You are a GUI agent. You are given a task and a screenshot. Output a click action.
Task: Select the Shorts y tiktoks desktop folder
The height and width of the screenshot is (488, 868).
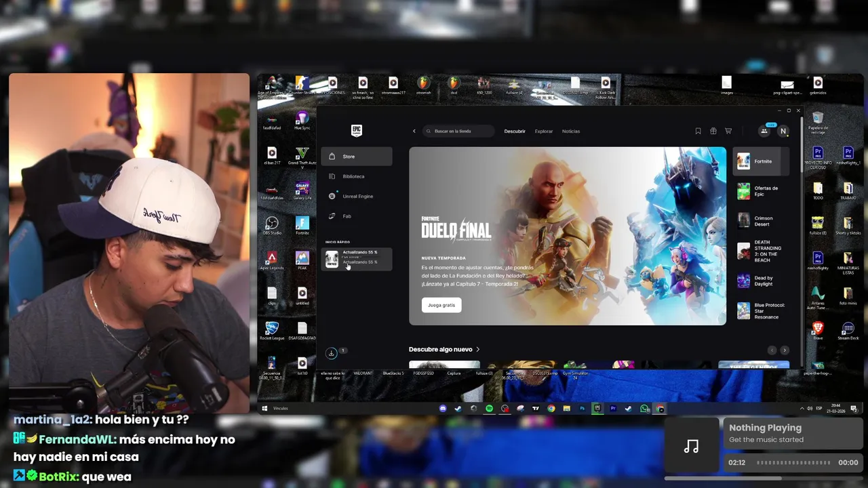coord(848,226)
